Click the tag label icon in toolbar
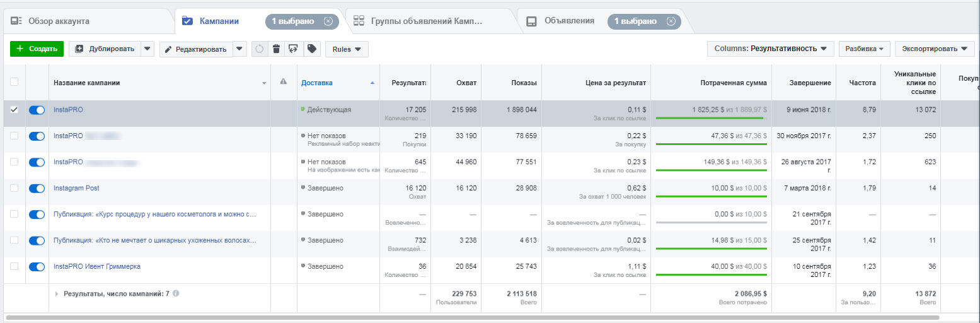Image resolution: width=980 pixels, height=323 pixels. coord(311,49)
